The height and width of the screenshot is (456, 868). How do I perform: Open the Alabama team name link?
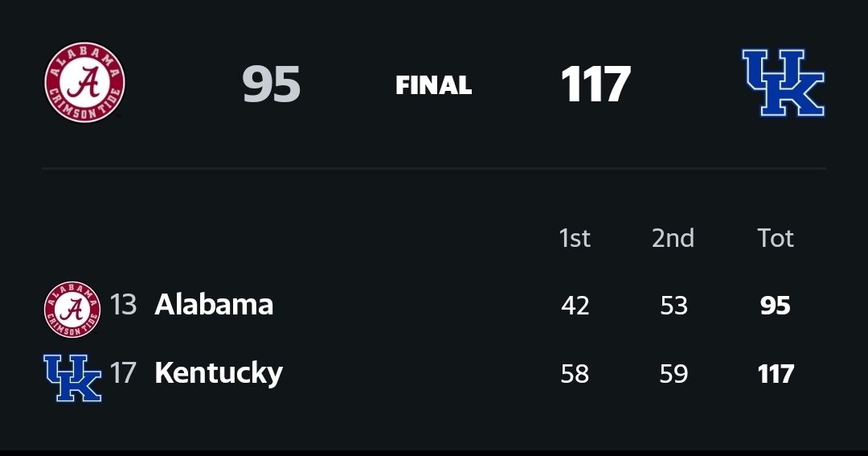pyautogui.click(x=214, y=305)
